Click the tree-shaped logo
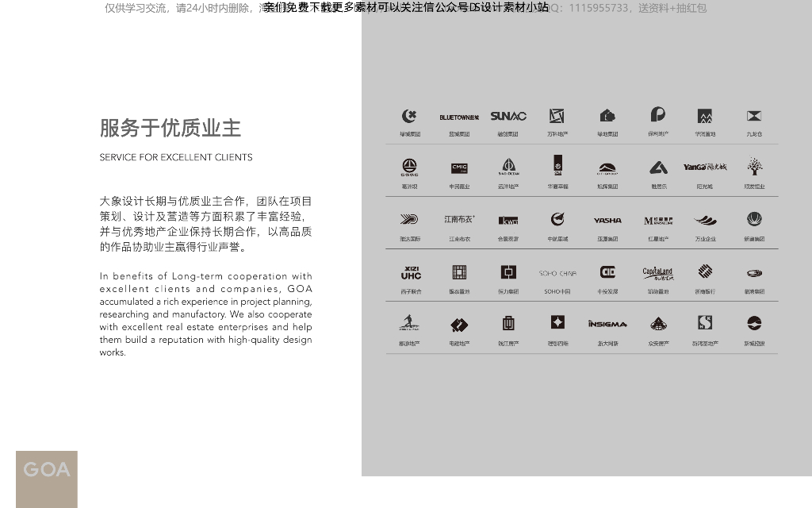 tap(755, 166)
